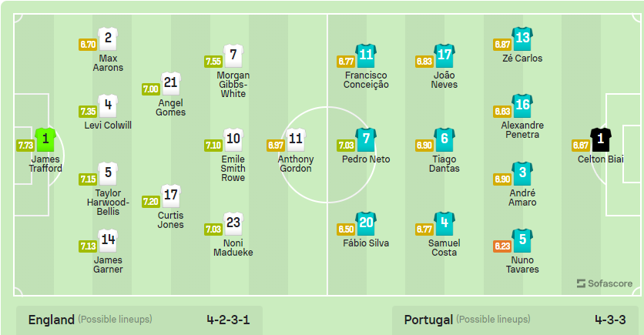This screenshot has height=335, width=644.
Task: Open Emile Smith Rowe's name link
Action: pos(233,168)
